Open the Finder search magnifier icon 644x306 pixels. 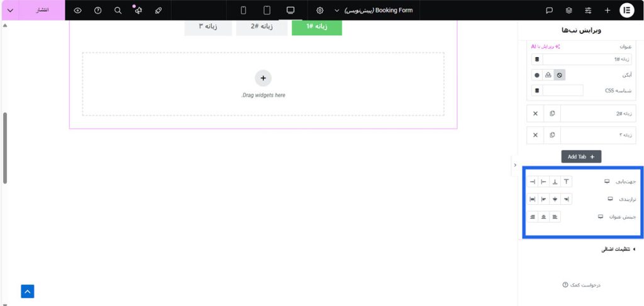pos(118,10)
